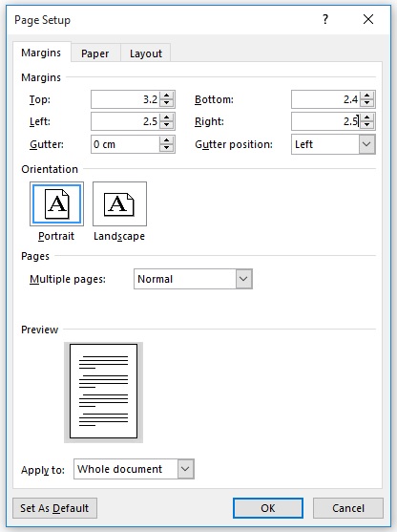
Task: Switch to the Layout tab
Action: point(146,53)
